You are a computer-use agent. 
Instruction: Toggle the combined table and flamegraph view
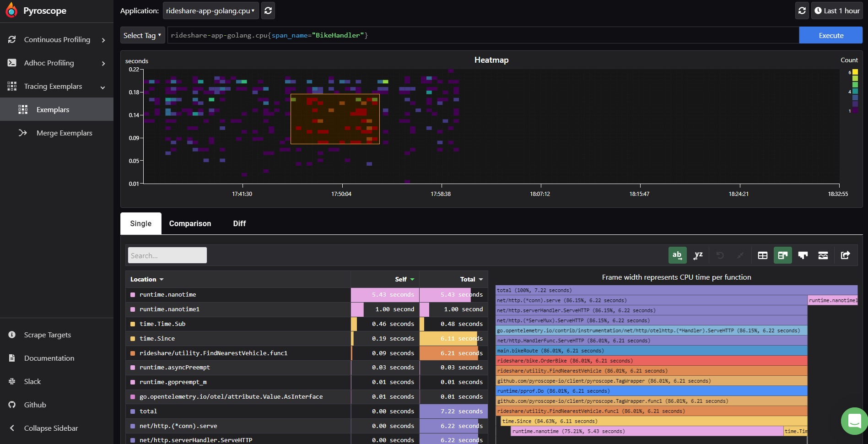tap(782, 255)
